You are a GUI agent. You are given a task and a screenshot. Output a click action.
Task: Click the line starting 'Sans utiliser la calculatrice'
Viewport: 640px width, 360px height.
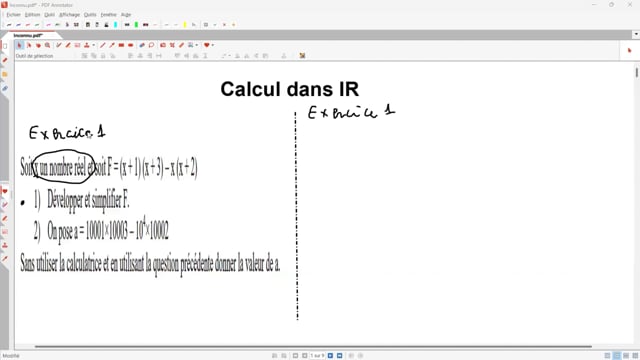point(150,264)
